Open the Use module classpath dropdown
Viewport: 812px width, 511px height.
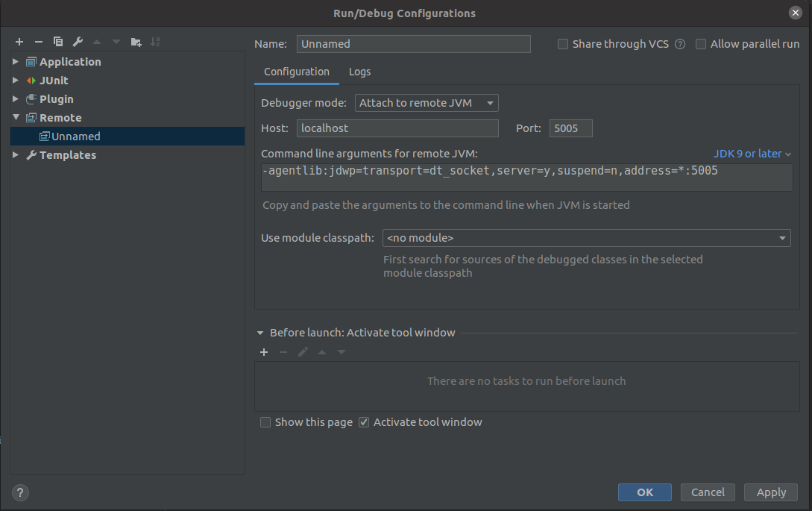782,238
